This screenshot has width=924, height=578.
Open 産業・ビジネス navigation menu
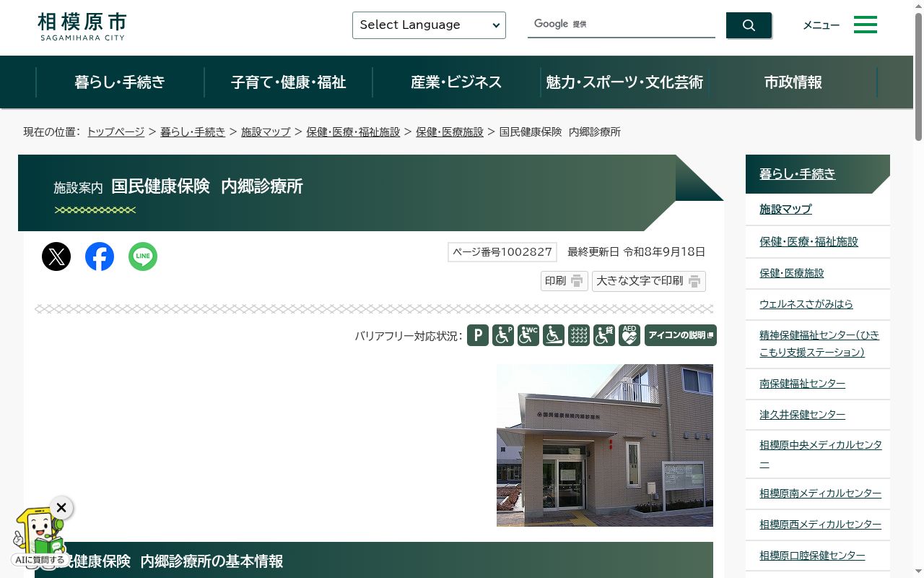point(456,82)
